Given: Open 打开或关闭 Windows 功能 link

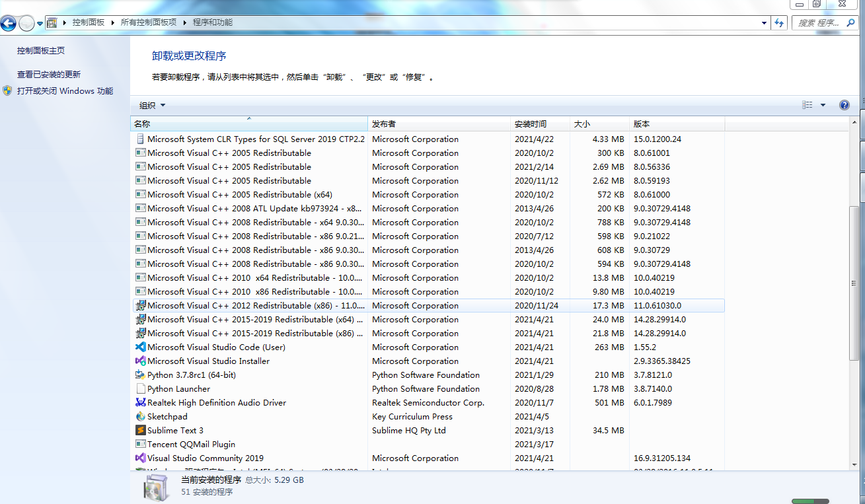Looking at the screenshot, I should (x=65, y=90).
